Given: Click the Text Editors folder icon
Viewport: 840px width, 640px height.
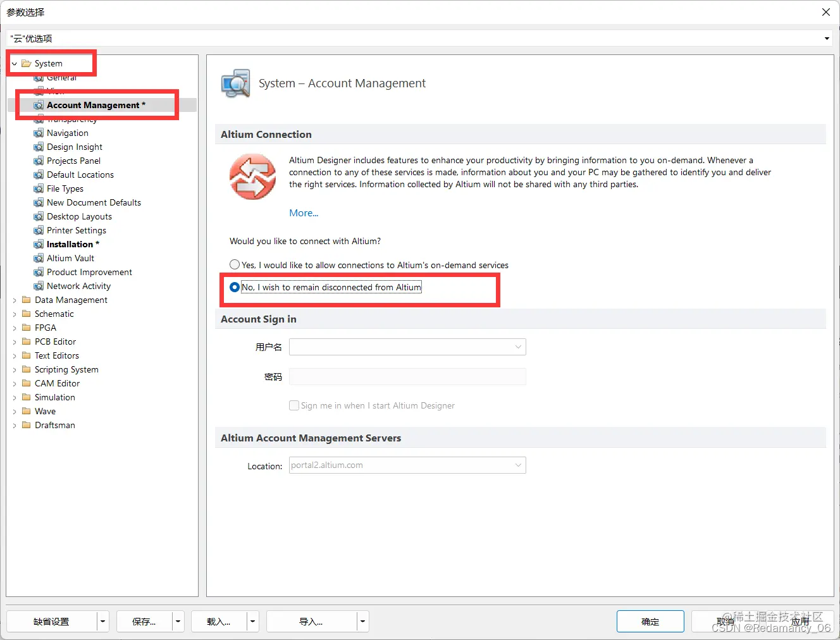Looking at the screenshot, I should tap(27, 355).
